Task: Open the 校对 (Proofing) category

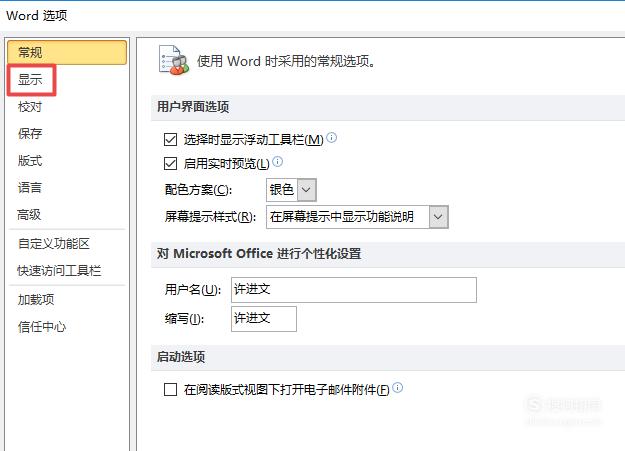Action: (x=30, y=106)
